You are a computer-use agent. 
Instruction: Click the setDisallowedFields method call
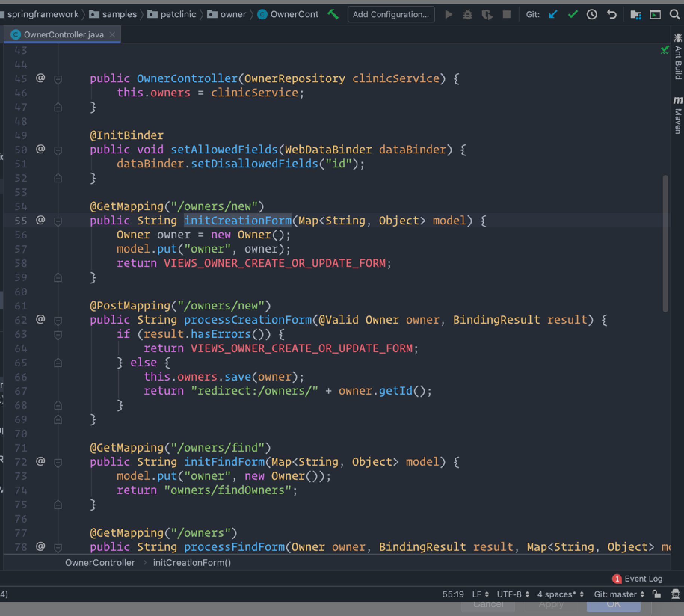point(254,164)
